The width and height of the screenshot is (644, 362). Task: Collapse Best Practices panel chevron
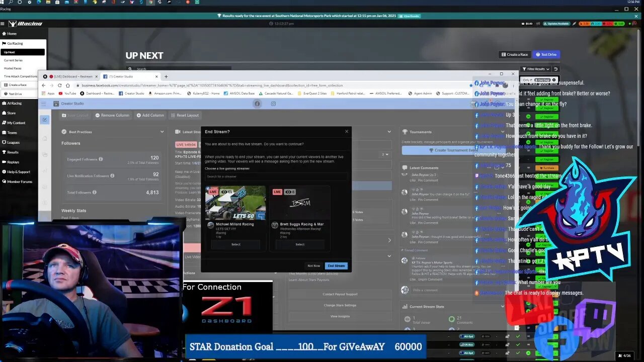162,132
